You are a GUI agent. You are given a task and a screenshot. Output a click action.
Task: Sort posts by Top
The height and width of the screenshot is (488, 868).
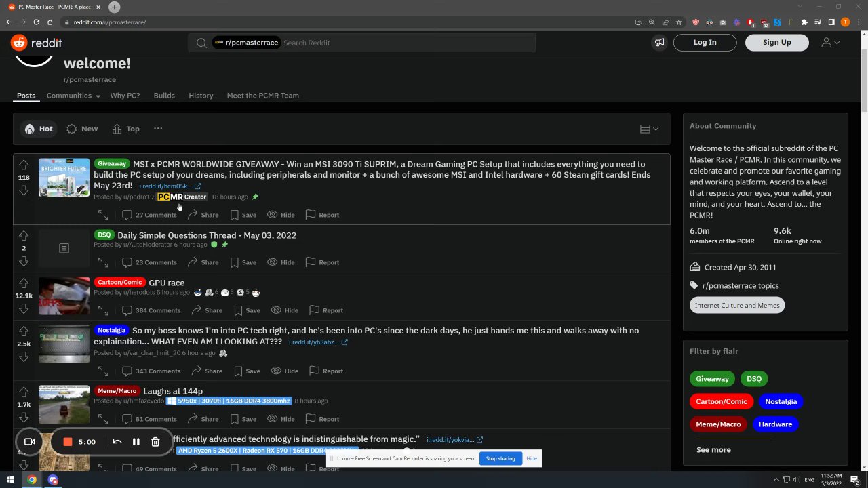point(126,129)
